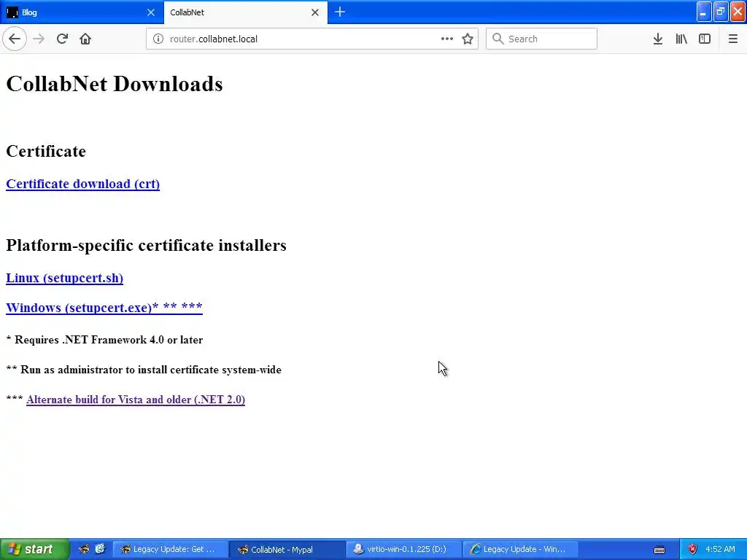
Task: Click the magnifier icon in Search box
Action: (x=498, y=39)
